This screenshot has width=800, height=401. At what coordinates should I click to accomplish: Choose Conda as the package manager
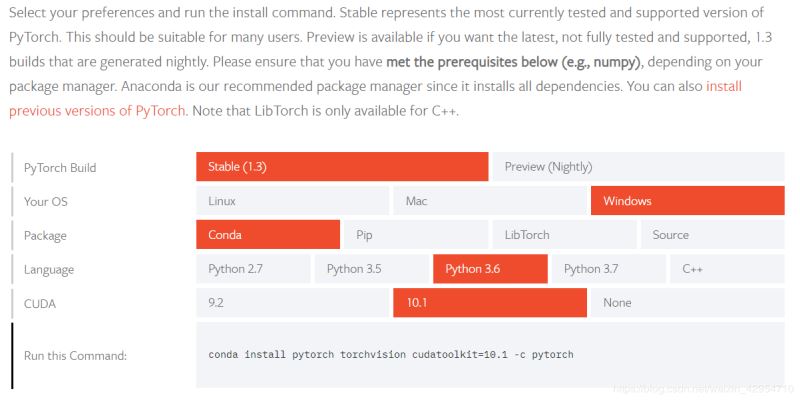[268, 235]
